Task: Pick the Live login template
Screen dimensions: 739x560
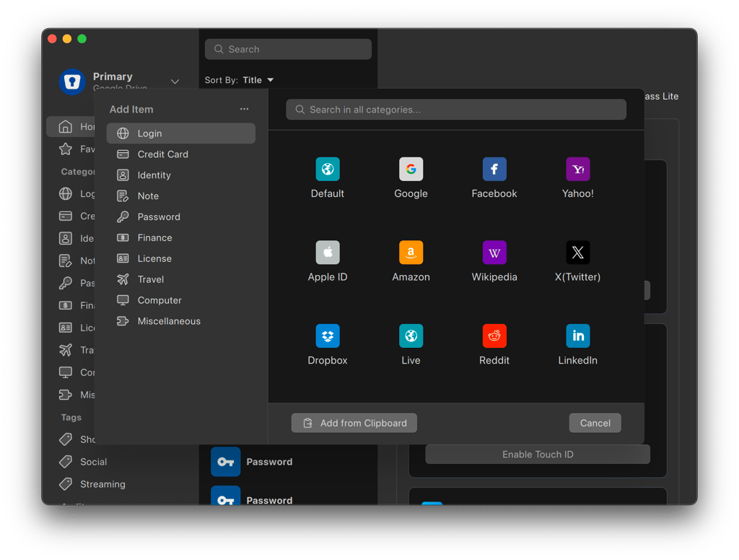Action: point(411,336)
